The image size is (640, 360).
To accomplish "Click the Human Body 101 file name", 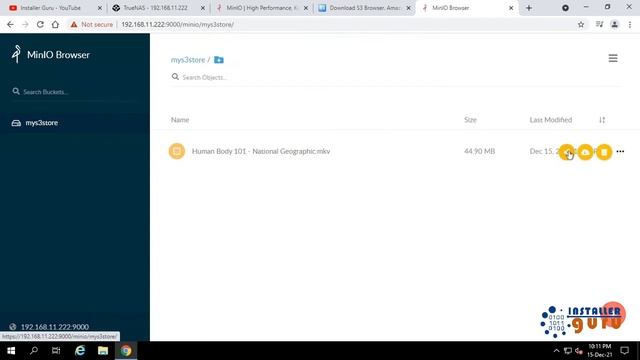I will pyautogui.click(x=261, y=151).
